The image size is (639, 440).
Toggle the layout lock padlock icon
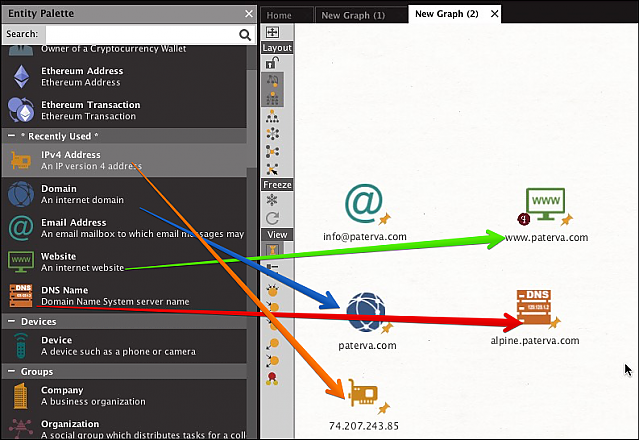tap(272, 63)
